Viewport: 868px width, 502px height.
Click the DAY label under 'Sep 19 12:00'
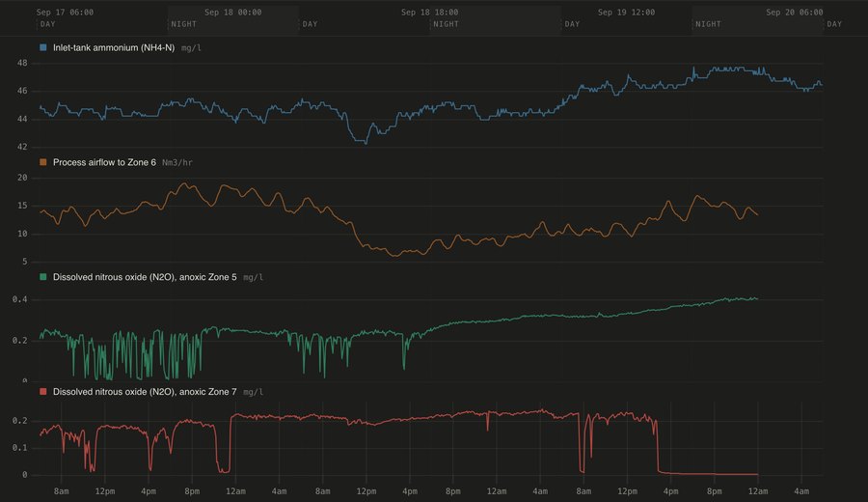[x=572, y=24]
